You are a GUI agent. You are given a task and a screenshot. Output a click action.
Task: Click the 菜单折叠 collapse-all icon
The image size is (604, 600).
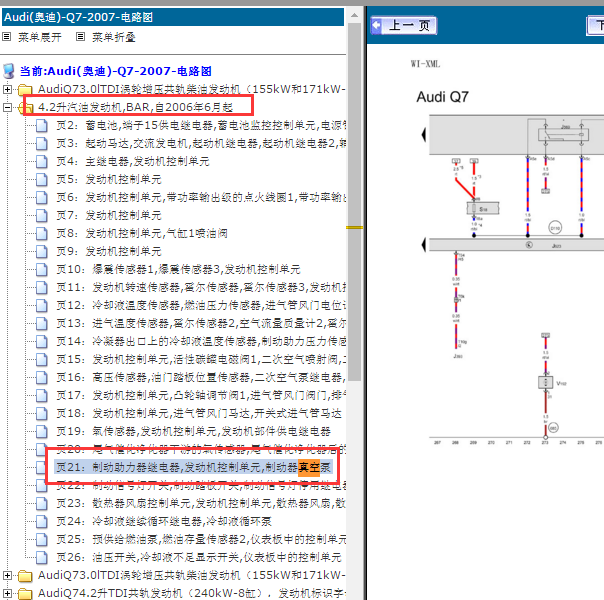point(80,37)
